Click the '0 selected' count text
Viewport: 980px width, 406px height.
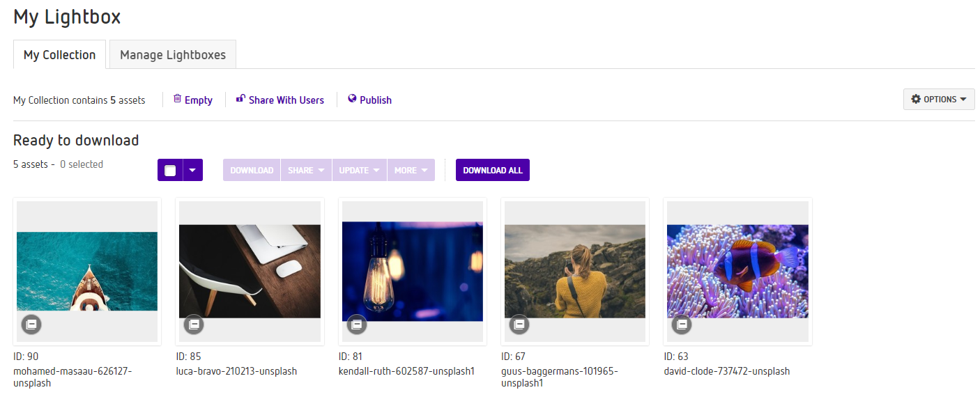tap(82, 164)
